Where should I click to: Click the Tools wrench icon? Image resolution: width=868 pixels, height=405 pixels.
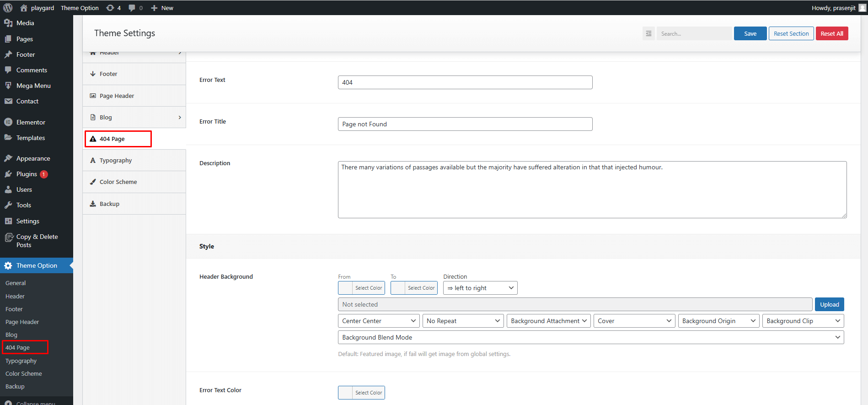8,205
